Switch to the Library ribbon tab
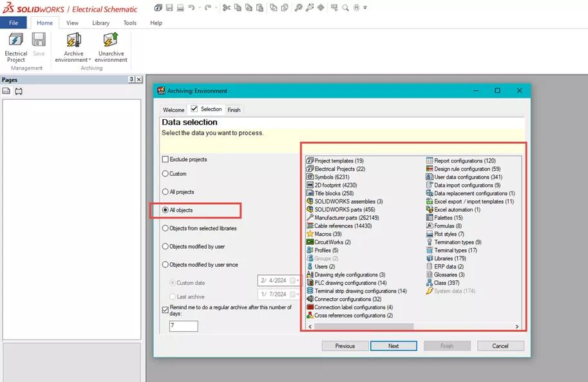The image size is (588, 382). pyautogui.click(x=101, y=23)
